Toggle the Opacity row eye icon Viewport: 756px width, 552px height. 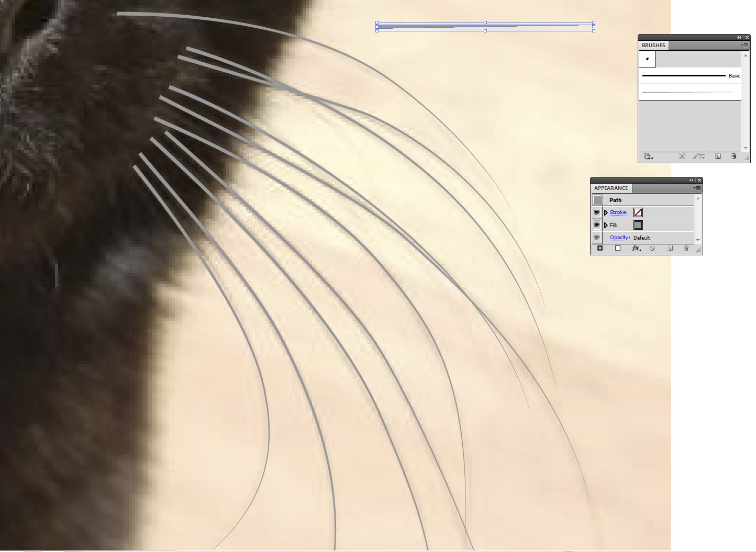tap(597, 237)
